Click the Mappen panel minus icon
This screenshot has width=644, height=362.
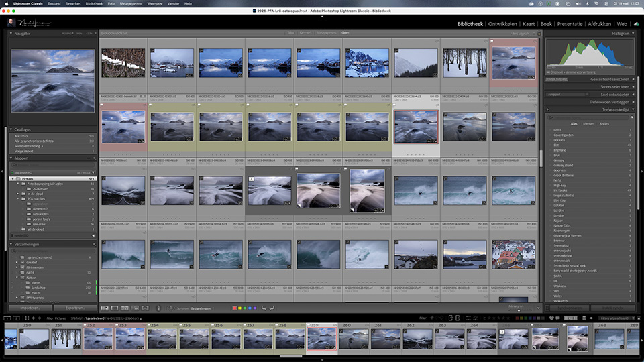(89, 158)
